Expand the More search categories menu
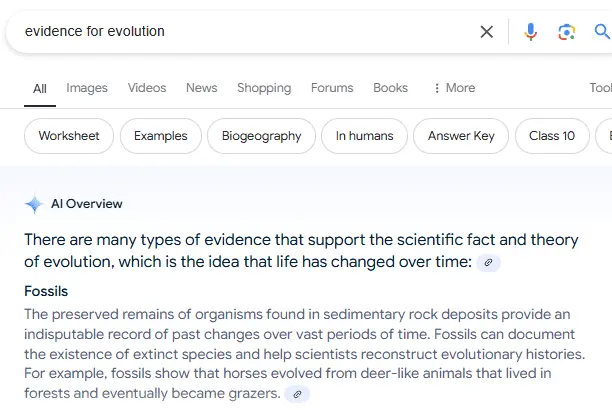The width and height of the screenshot is (612, 410). 453,88
